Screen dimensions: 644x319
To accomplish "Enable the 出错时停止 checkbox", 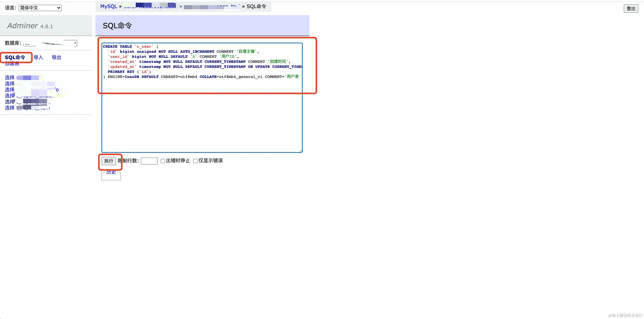I will click(163, 161).
